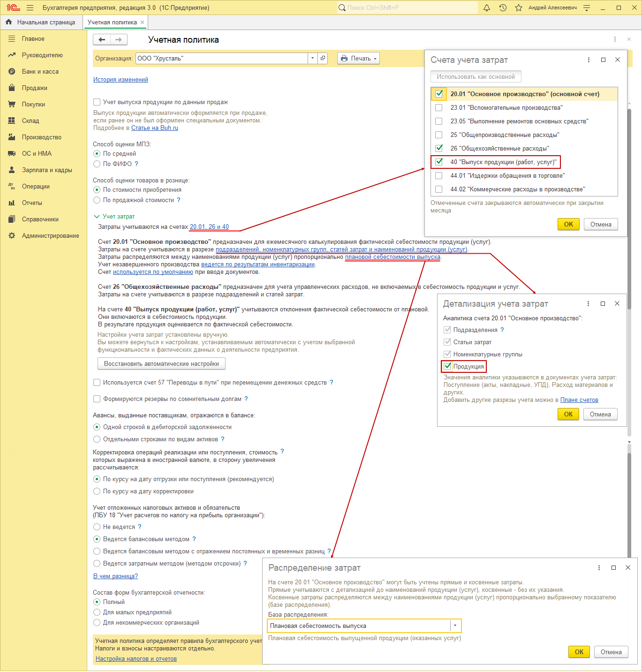
Task: Open Статье на Buh.ru link
Action: tap(155, 128)
